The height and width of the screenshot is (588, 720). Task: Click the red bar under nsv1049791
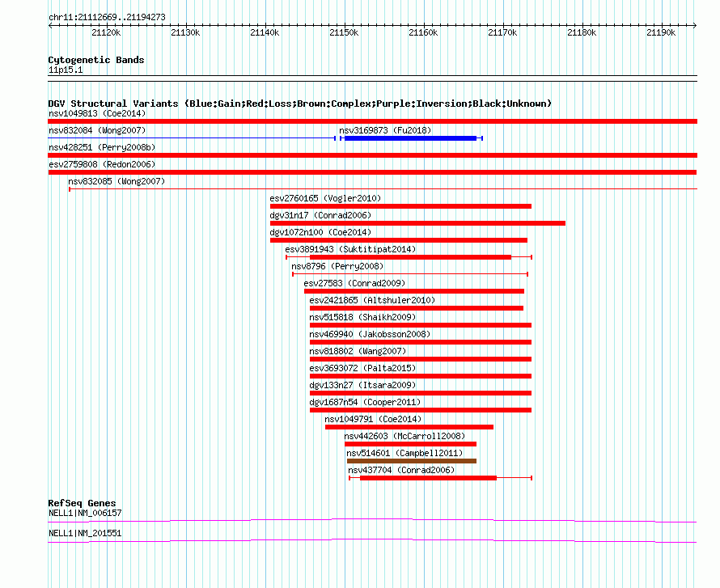tap(409, 427)
